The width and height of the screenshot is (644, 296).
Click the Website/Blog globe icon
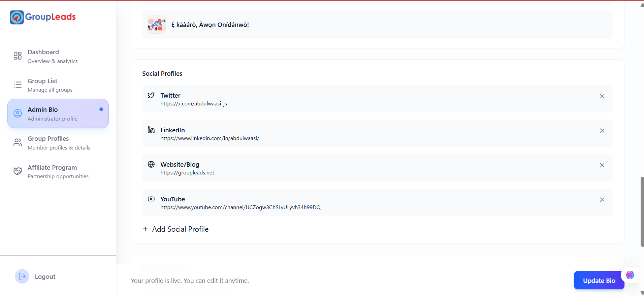pyautogui.click(x=151, y=164)
